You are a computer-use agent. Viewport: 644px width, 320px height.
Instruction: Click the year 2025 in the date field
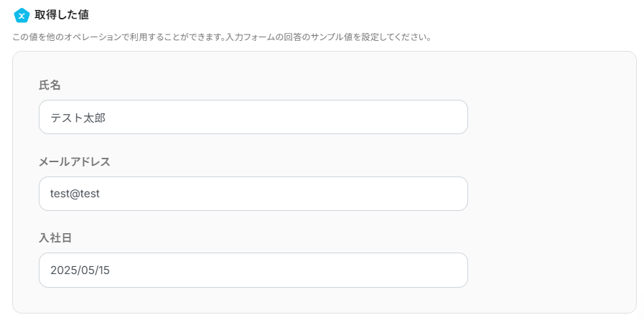tap(62, 270)
